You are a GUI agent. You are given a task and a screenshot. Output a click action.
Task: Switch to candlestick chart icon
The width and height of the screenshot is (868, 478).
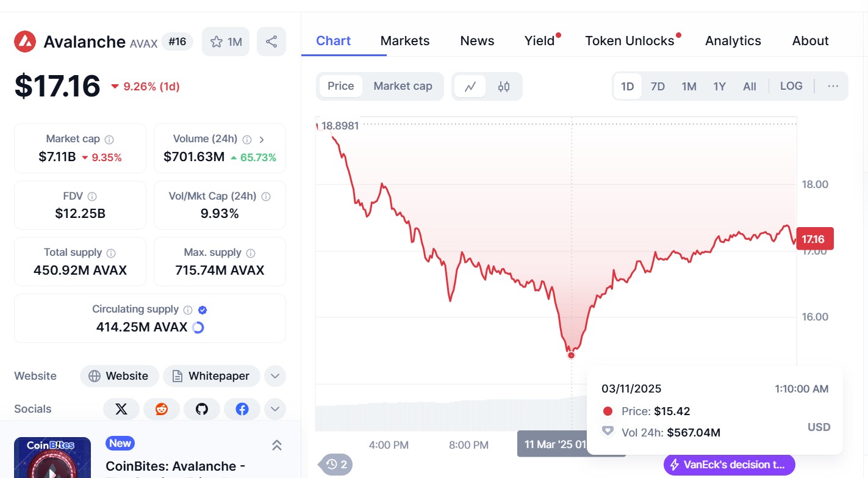[504, 86]
